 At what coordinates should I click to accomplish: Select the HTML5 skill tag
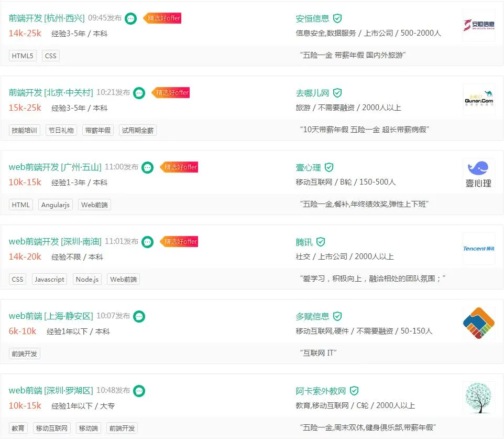pos(23,56)
